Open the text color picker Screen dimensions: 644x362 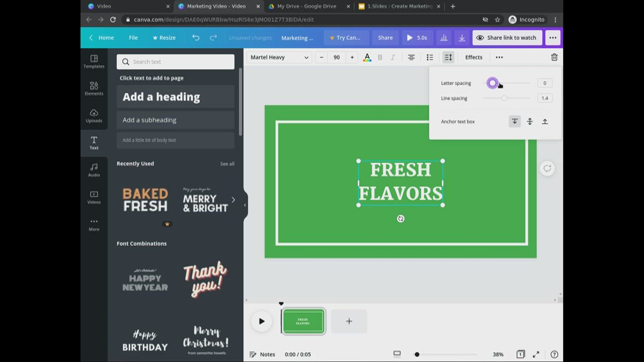367,57
